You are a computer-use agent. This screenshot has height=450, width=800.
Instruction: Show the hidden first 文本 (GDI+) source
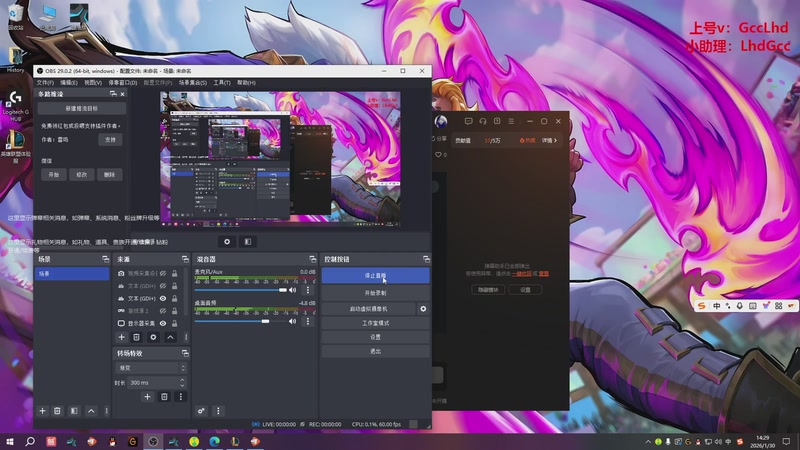[x=163, y=286]
